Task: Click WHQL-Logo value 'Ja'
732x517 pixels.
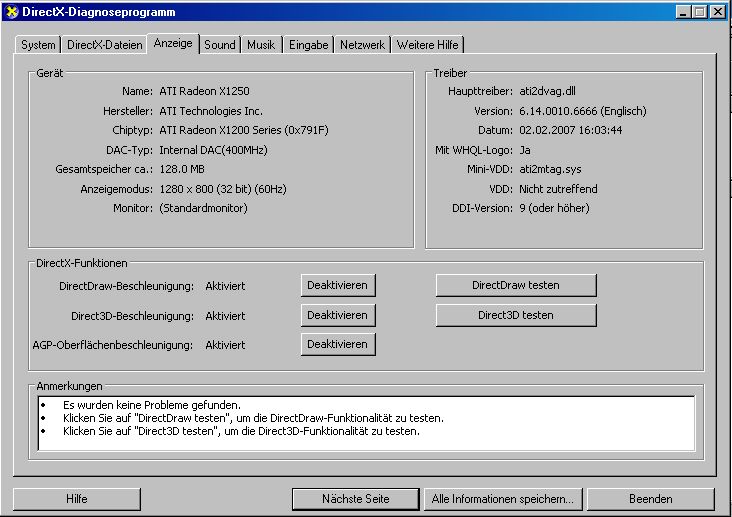Action: [525, 150]
